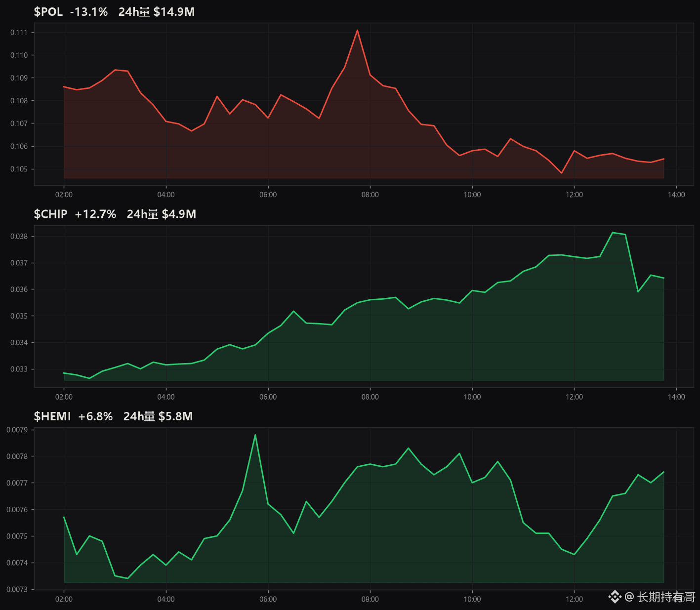The width and height of the screenshot is (700, 610).
Task: Click 04:00 on the $POL time axis
Action: (x=166, y=195)
